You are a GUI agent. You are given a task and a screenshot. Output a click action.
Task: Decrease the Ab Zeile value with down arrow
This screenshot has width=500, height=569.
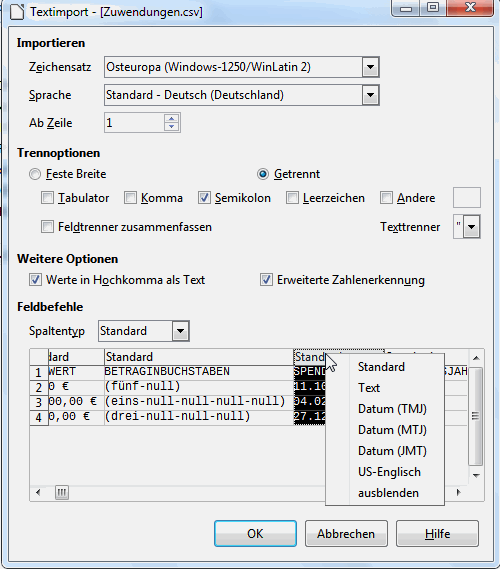172,127
